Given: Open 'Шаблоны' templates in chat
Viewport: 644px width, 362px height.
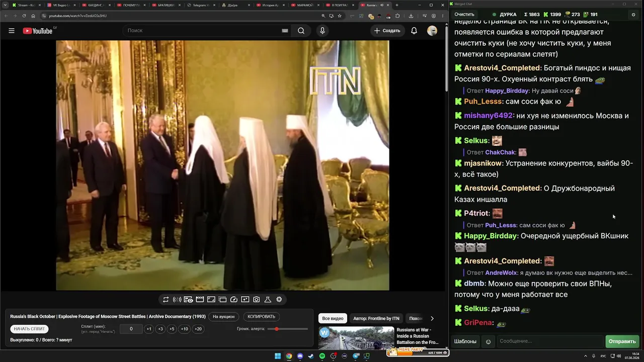Looking at the screenshot, I should point(465,341).
